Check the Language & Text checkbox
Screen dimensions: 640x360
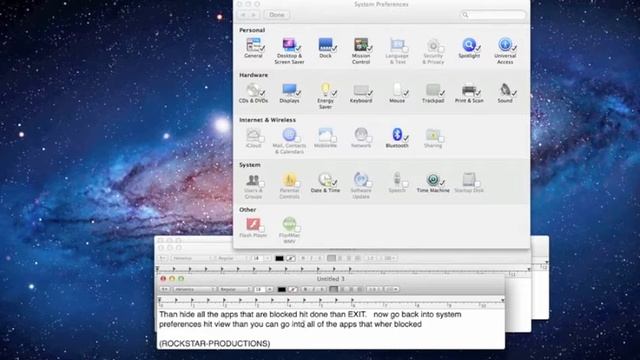click(x=405, y=49)
